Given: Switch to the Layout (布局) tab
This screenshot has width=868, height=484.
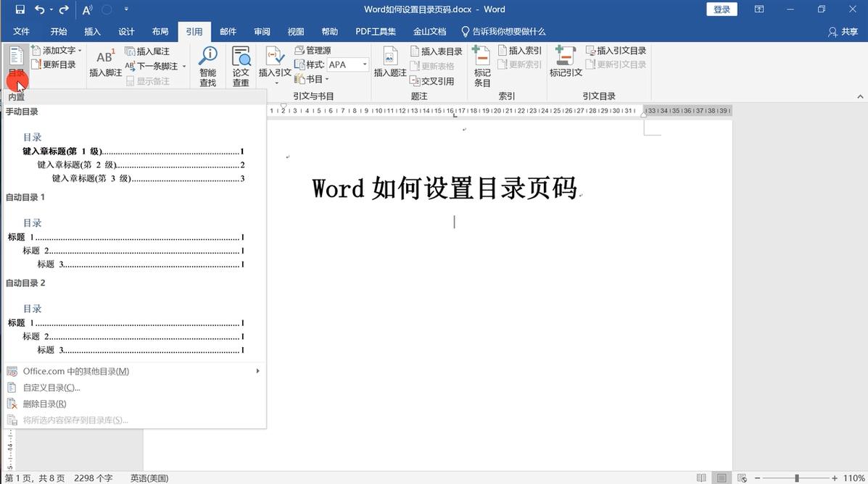Looking at the screenshot, I should (160, 32).
